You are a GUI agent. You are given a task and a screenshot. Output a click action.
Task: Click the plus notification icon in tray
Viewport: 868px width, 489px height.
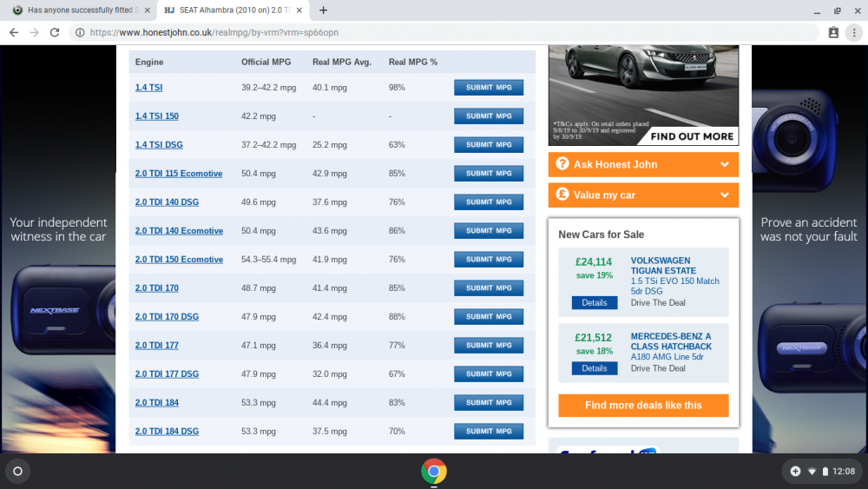(x=795, y=472)
